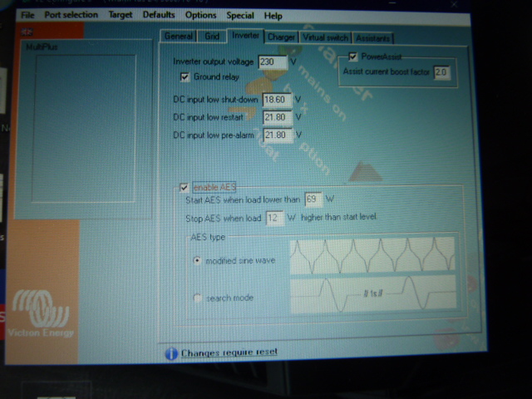Open the Target menu
This screenshot has width=532, height=399.
[120, 15]
